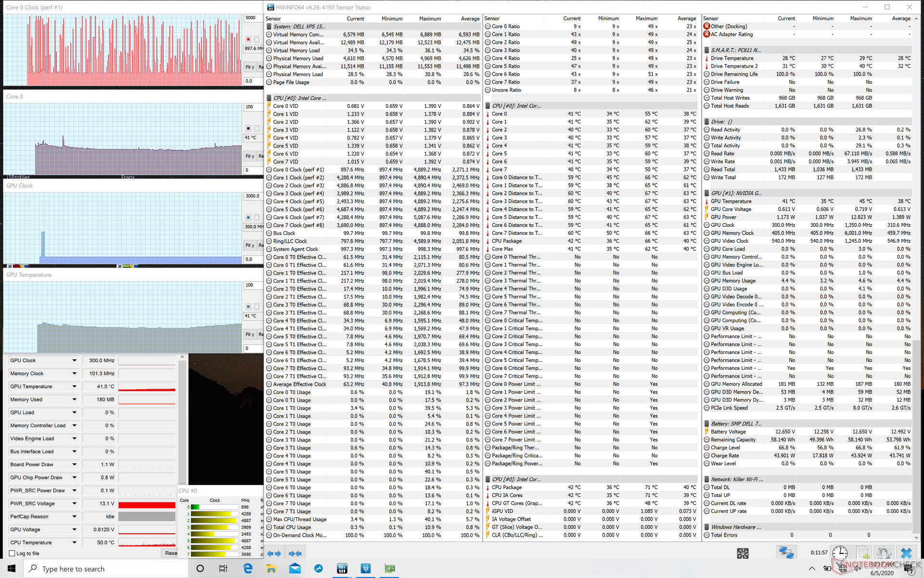Click the HWiNFO right vertical scrollbar
The height and width of the screenshot is (578, 924).
coord(917,277)
